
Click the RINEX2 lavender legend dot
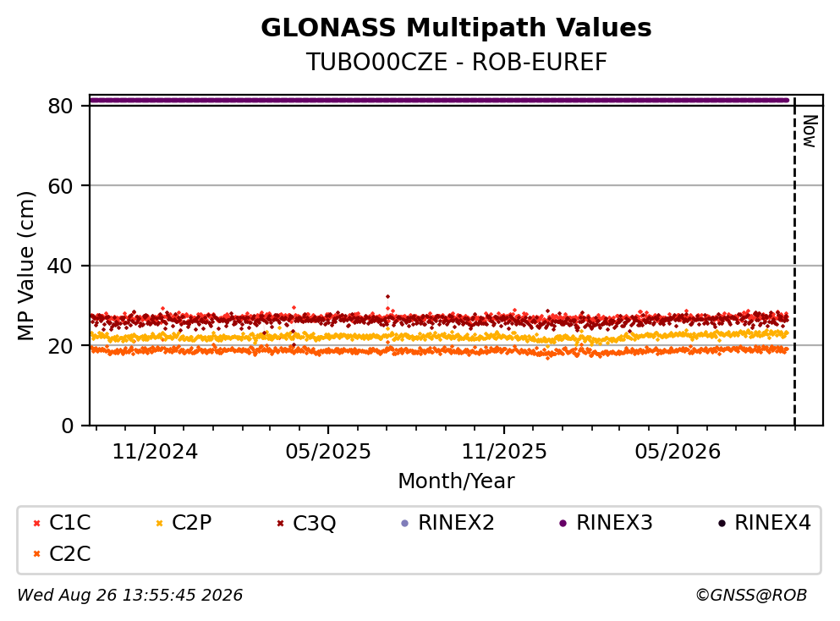(x=405, y=523)
